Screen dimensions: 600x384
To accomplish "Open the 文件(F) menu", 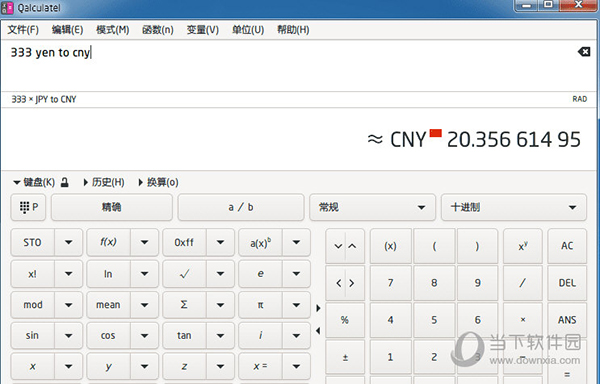I will 23,30.
